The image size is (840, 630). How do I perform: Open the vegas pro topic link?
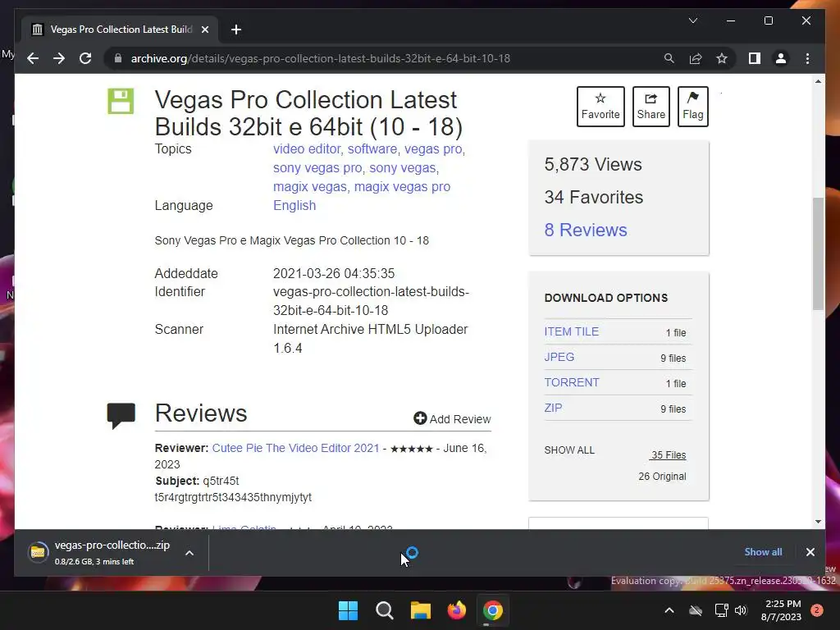point(433,149)
